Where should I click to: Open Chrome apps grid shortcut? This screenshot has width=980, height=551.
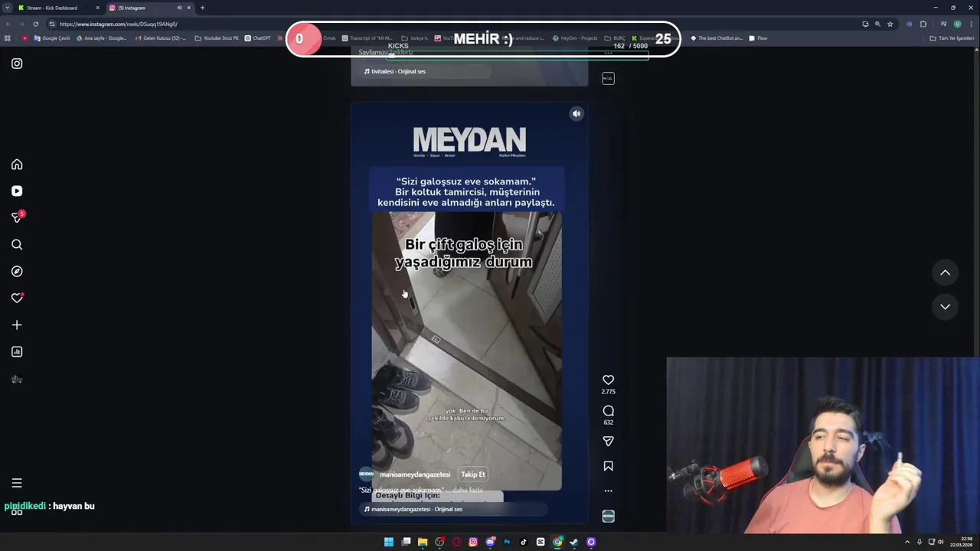pos(8,38)
